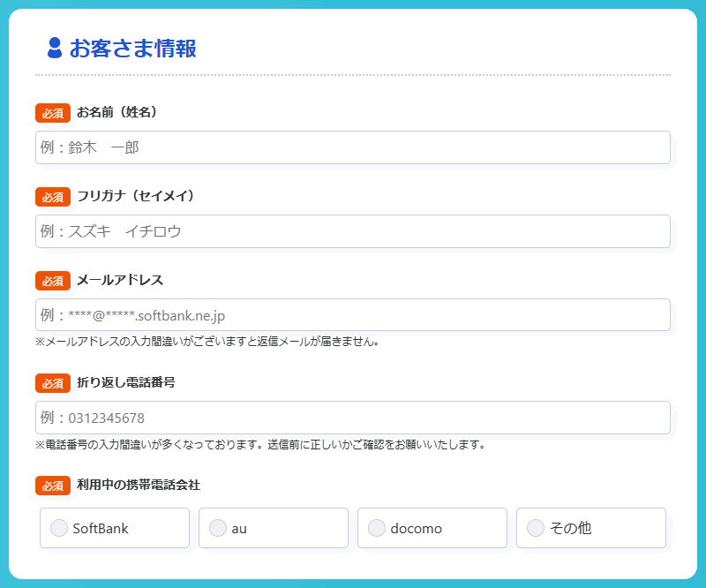Select the SoftBank carrier option

(59, 528)
